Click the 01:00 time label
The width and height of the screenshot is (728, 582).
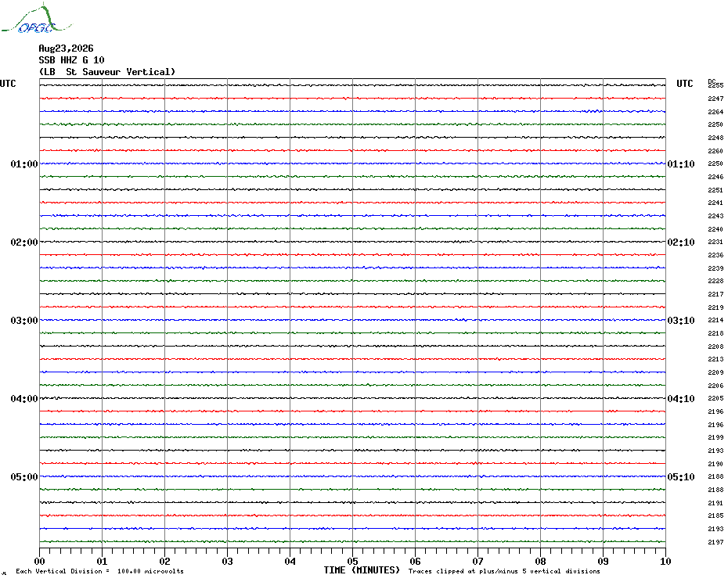pos(24,163)
